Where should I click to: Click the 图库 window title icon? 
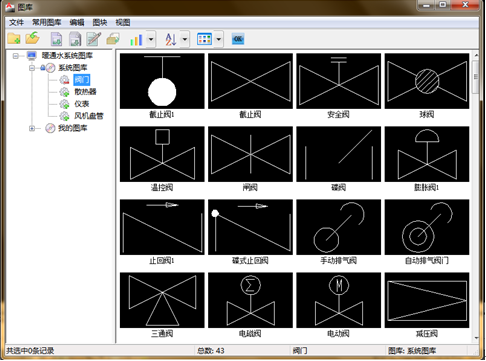(x=10, y=7)
